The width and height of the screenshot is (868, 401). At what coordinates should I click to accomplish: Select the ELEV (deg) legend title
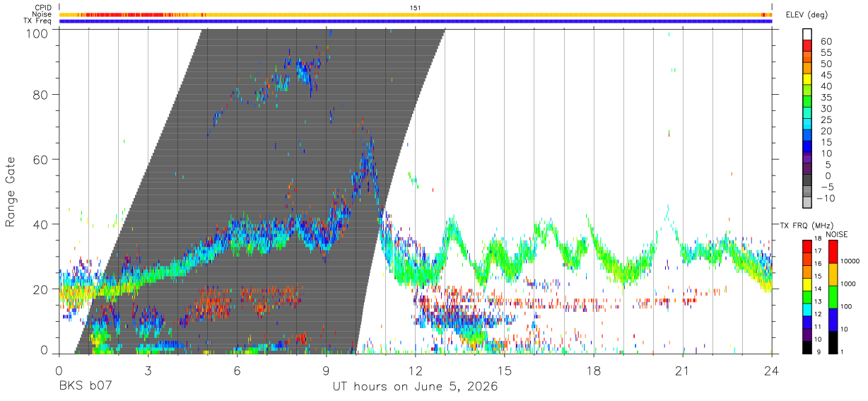(807, 15)
